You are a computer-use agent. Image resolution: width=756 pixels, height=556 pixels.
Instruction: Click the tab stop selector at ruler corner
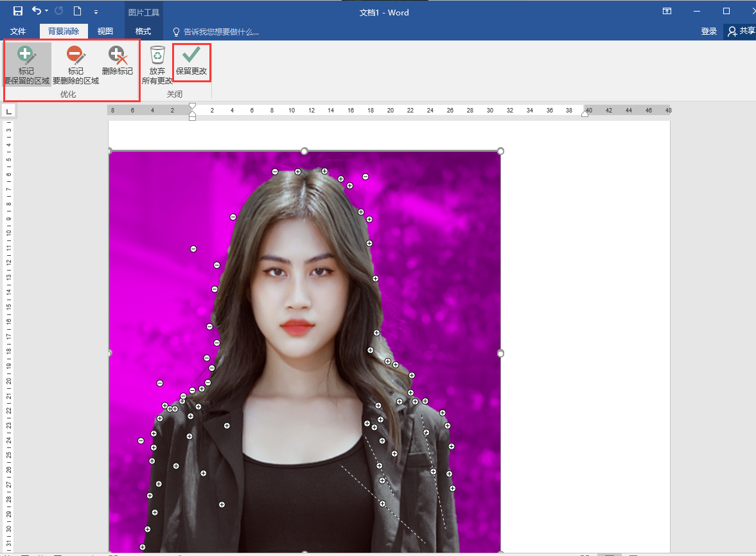[8, 112]
